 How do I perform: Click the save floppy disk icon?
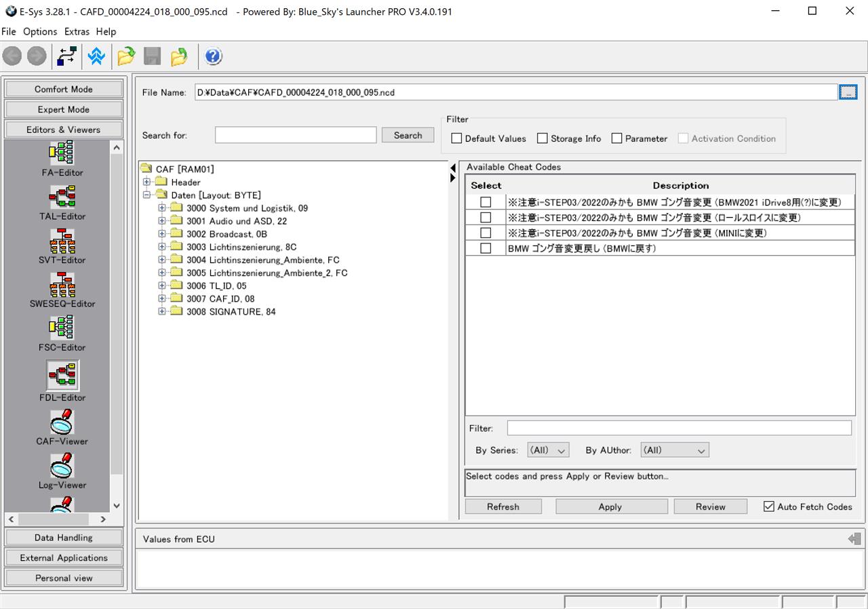coord(152,56)
